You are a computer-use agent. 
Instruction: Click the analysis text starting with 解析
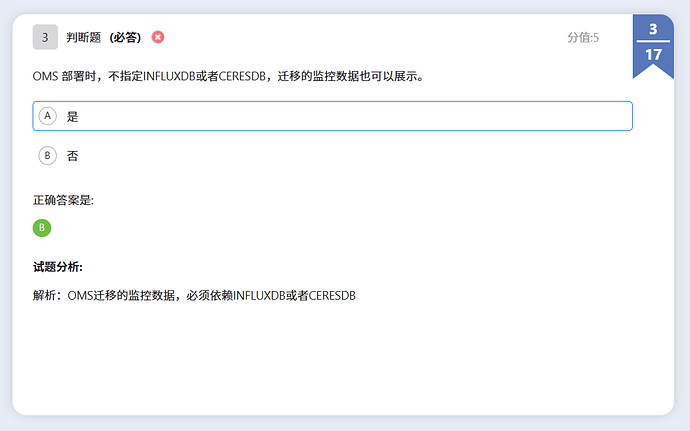[x=194, y=296]
